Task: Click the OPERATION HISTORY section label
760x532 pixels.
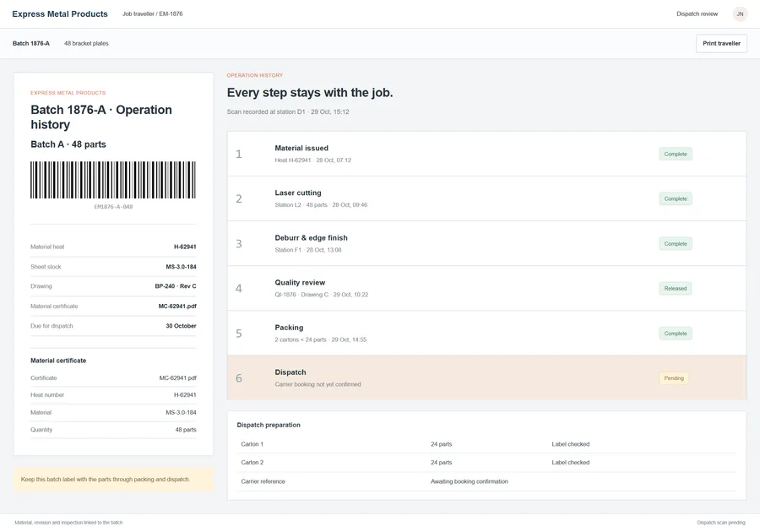Action: (x=254, y=76)
